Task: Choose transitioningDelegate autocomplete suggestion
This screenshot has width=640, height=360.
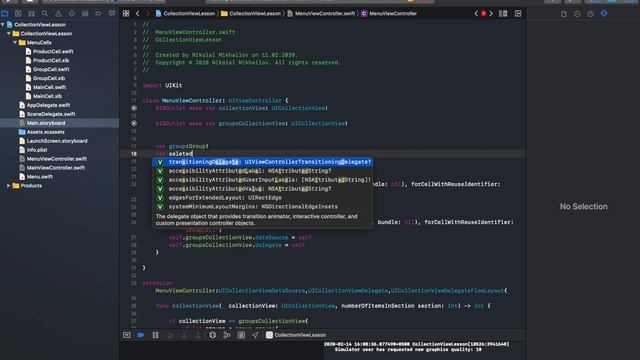Action: click(x=262, y=162)
